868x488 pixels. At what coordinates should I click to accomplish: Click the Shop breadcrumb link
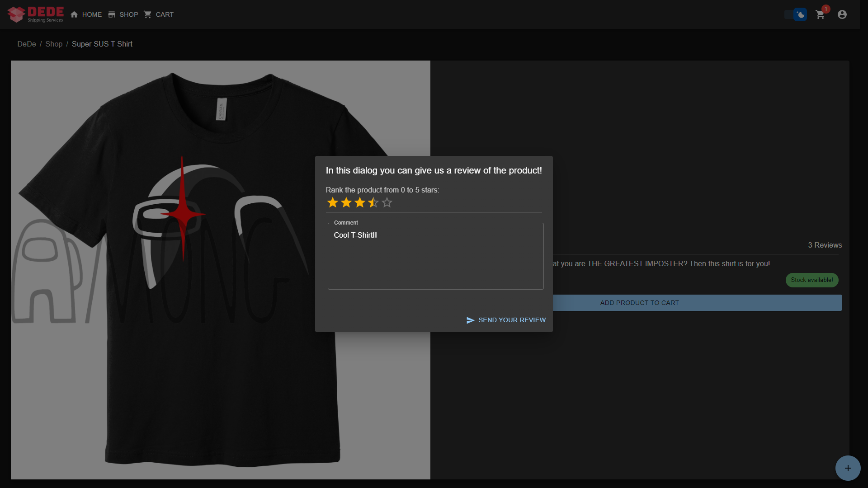pos(54,44)
